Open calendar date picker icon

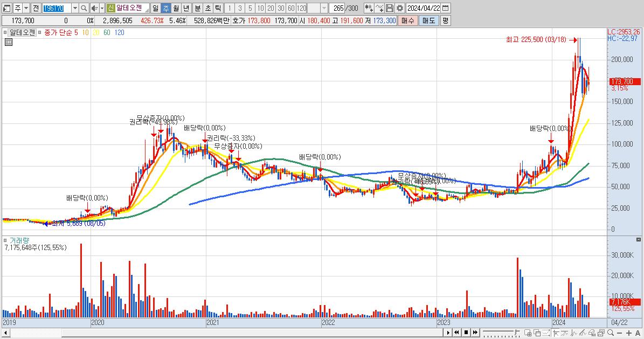point(445,8)
